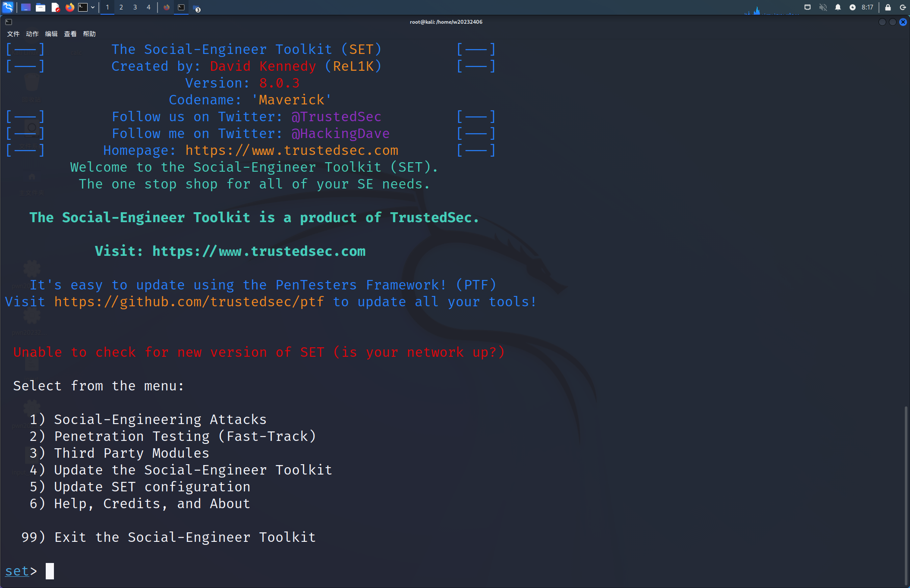Click the power manager lightning icon

852,7
